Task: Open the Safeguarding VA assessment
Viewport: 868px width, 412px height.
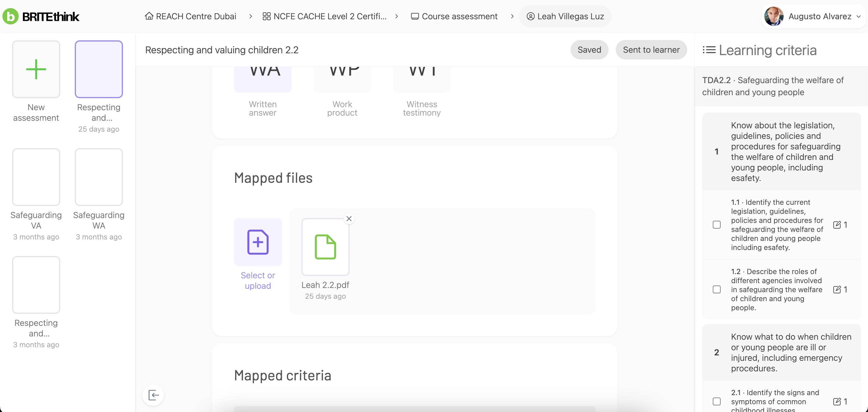Action: (36, 194)
